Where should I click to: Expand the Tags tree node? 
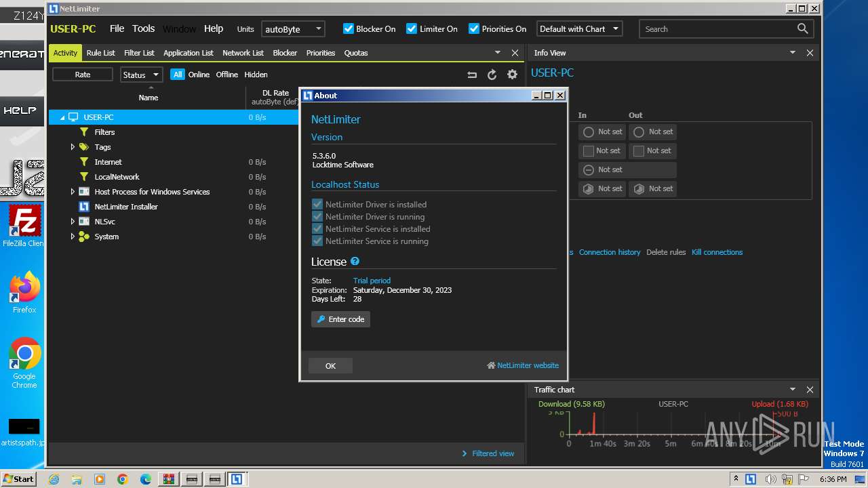tap(73, 147)
